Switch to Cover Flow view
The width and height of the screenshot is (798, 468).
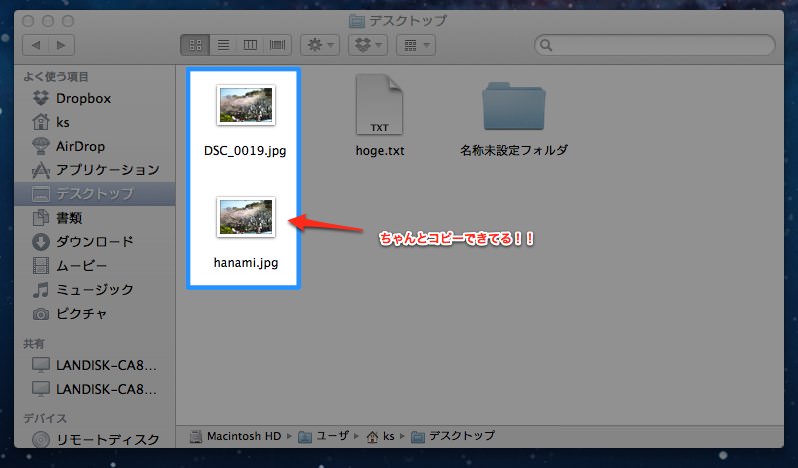277,45
